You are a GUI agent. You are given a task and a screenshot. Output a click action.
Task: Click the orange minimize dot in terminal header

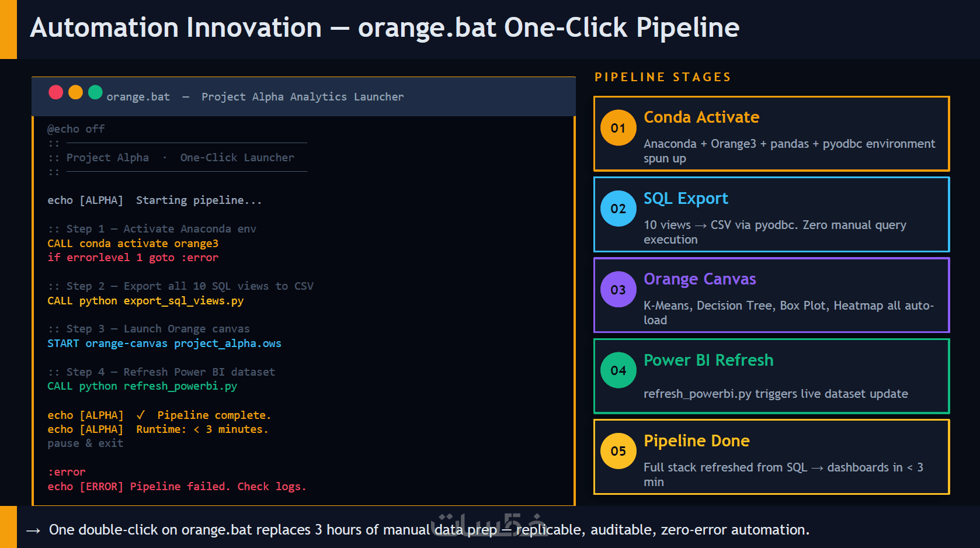[x=76, y=92]
